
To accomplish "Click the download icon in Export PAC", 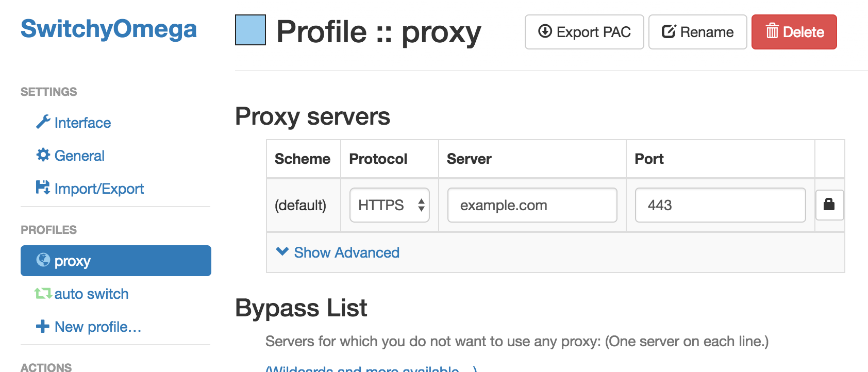I will (545, 31).
